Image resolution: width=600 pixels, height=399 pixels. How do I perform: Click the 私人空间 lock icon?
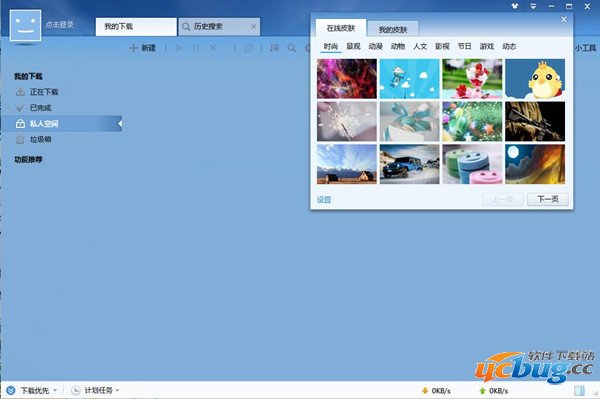(20, 124)
